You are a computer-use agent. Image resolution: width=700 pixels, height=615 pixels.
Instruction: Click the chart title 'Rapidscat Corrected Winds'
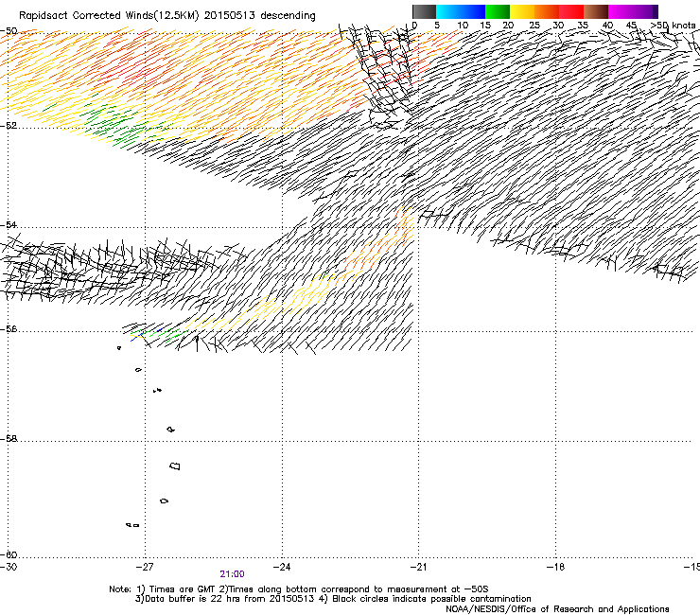click(x=86, y=16)
